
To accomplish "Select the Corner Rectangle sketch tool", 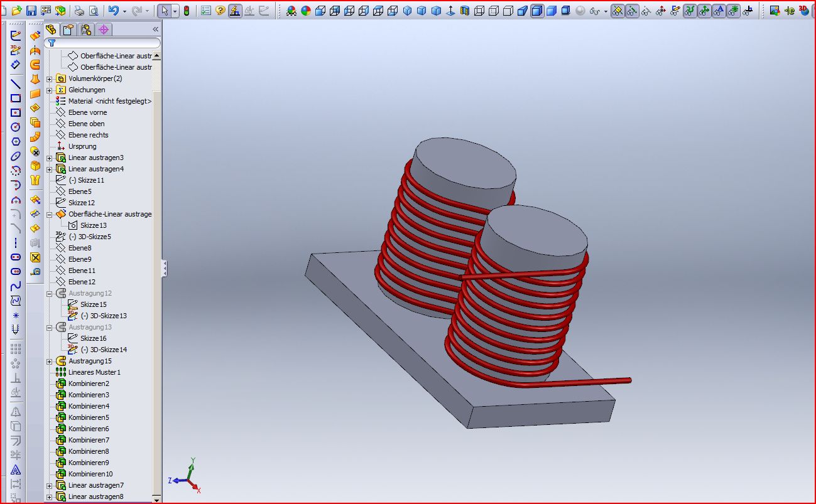I will [16, 99].
